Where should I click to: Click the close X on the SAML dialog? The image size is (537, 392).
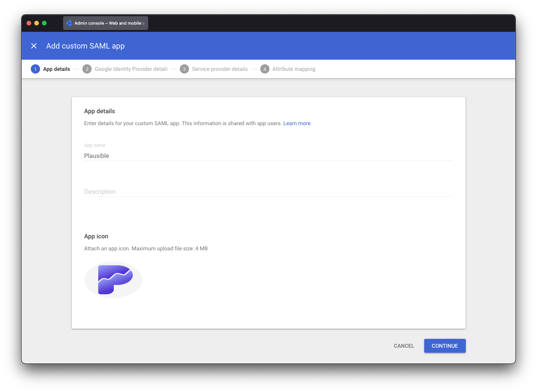[34, 46]
